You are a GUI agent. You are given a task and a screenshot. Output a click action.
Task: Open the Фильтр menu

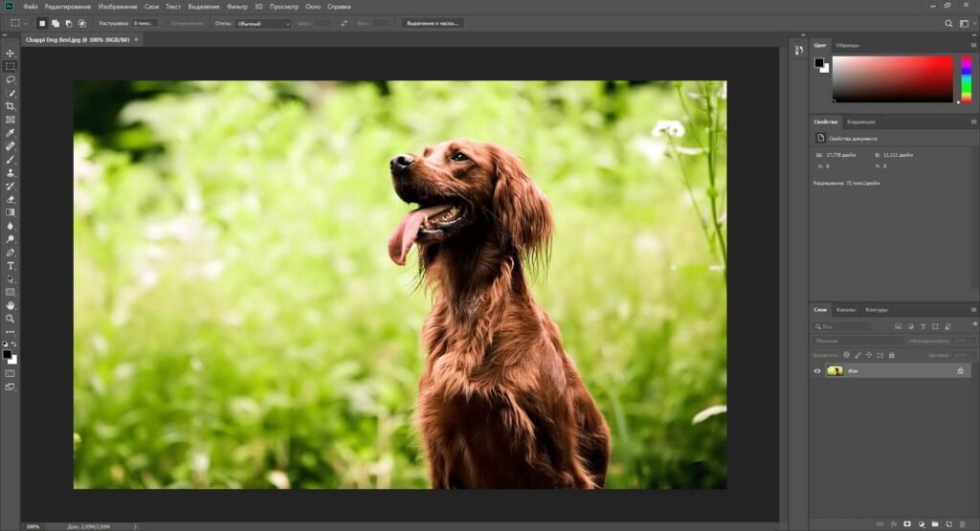tap(237, 7)
